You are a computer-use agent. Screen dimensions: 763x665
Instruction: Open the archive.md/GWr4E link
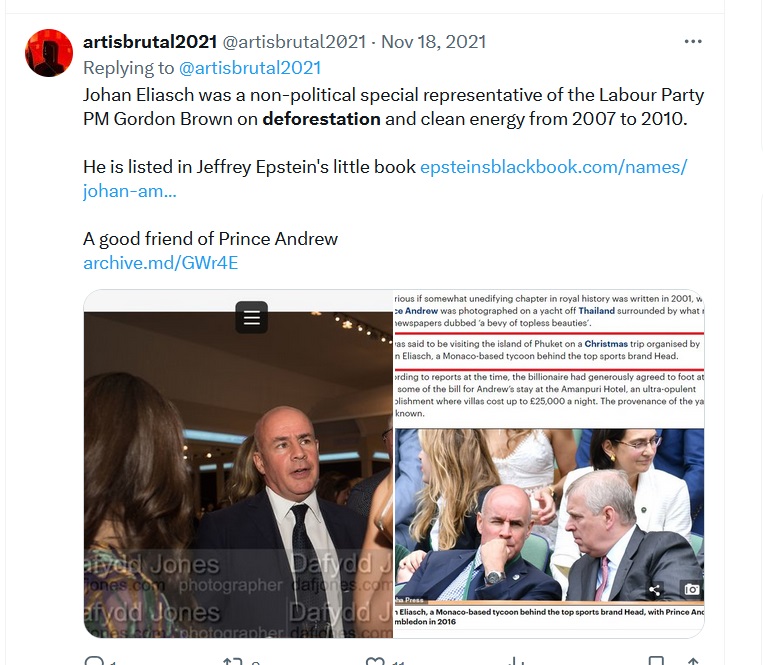tap(161, 263)
